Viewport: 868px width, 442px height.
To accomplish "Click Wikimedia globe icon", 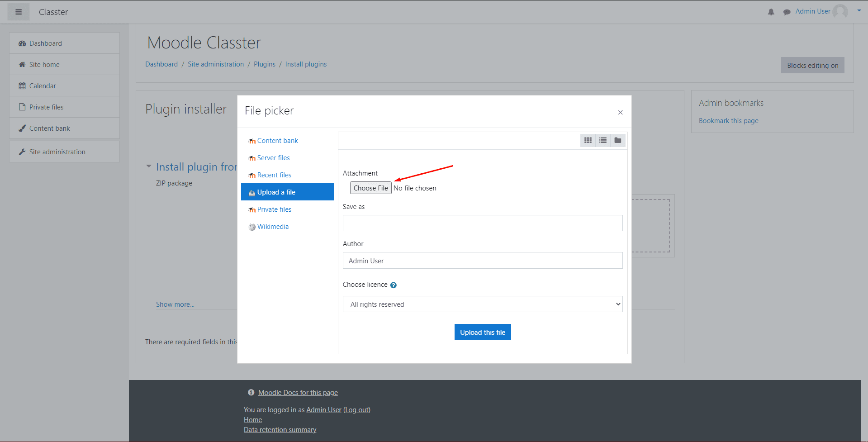I will click(x=252, y=227).
